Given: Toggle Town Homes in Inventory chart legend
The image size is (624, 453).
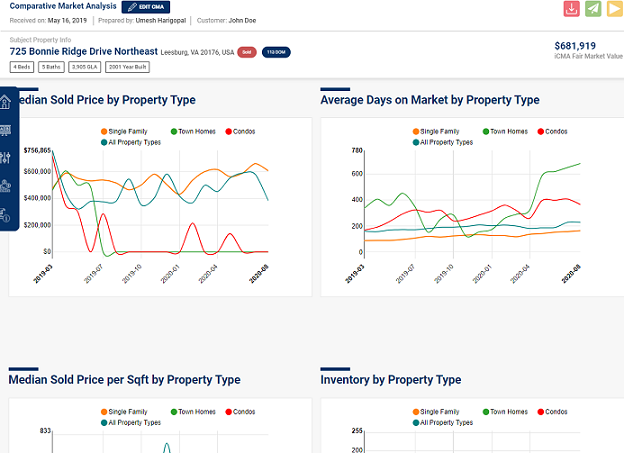Looking at the screenshot, I should (x=505, y=412).
